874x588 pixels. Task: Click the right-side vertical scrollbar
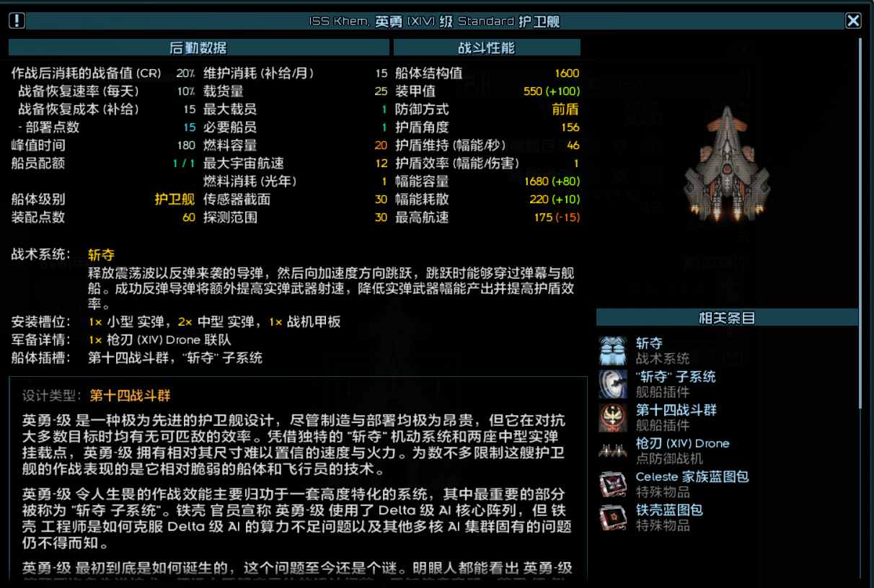coord(860,223)
